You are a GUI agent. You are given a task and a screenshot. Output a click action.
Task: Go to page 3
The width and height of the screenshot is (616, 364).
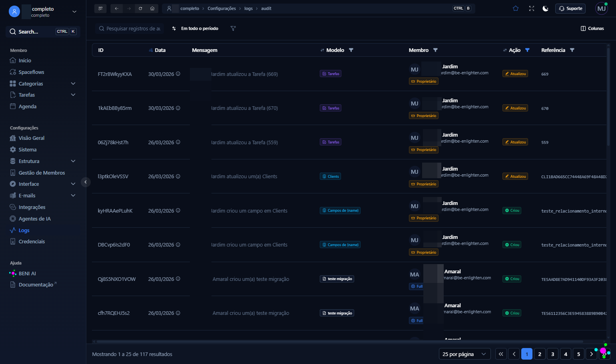pos(553,354)
